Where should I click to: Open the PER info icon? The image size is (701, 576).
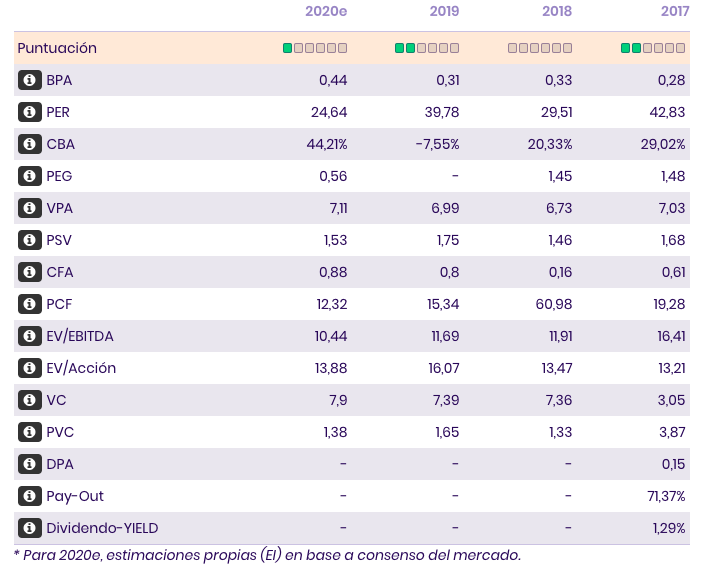coord(30,112)
